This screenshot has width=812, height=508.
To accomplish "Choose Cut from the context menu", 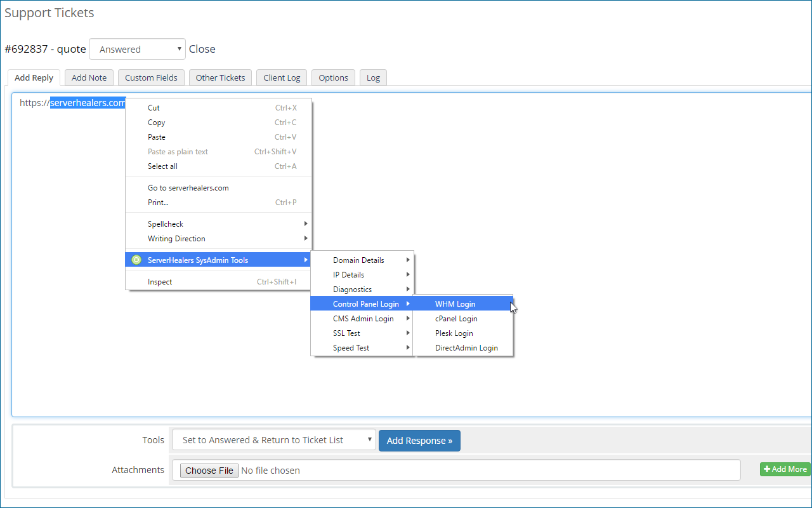I will click(x=219, y=108).
